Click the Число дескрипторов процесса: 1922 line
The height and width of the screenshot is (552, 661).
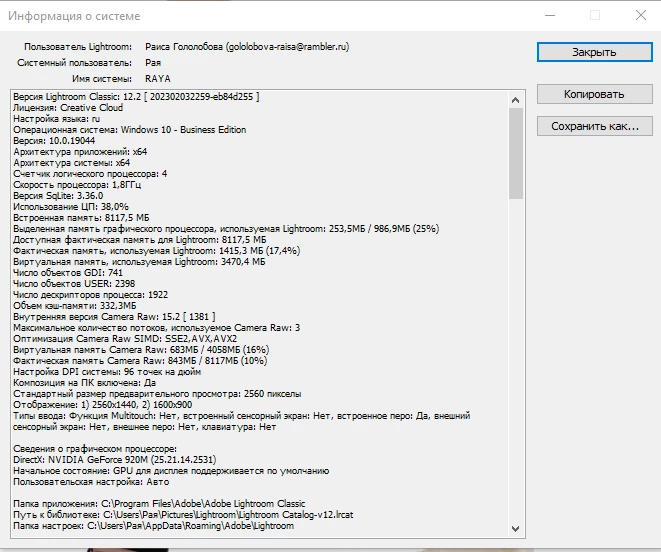coord(91,294)
